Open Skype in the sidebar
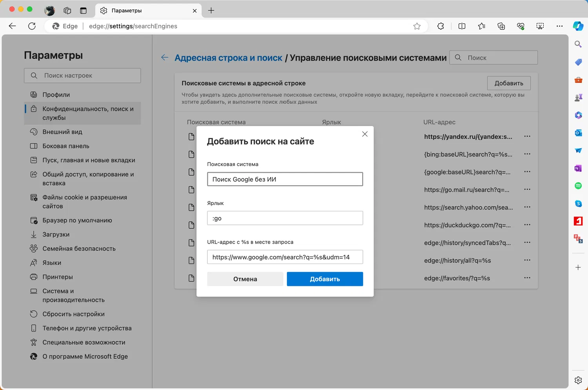This screenshot has width=588, height=390. tap(578, 204)
